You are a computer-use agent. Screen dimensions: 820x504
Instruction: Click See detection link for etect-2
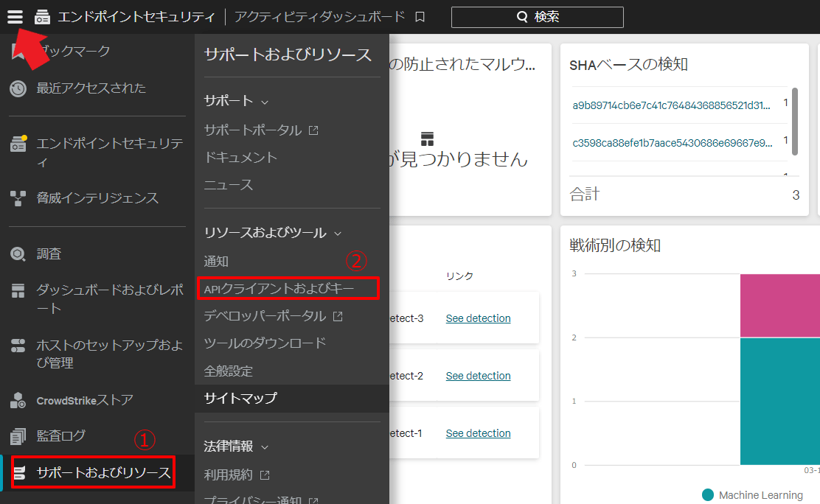coord(478,375)
